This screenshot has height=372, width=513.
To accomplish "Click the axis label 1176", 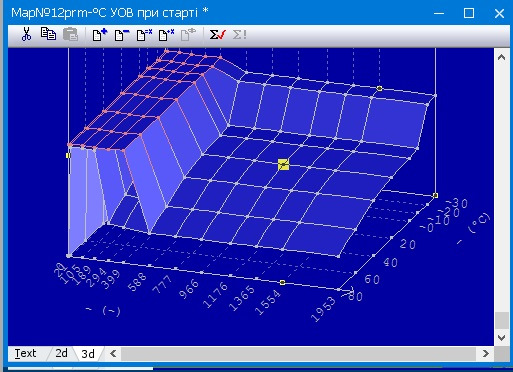I will [215, 295].
